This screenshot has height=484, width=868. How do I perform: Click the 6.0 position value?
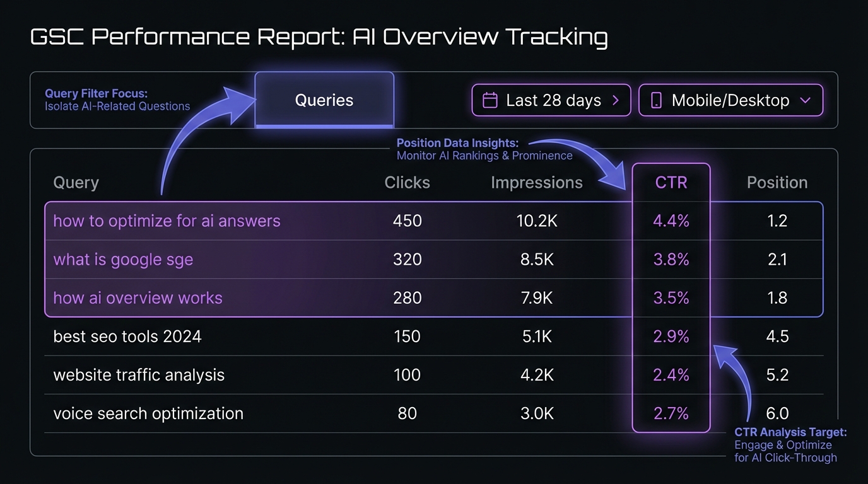pyautogui.click(x=777, y=413)
